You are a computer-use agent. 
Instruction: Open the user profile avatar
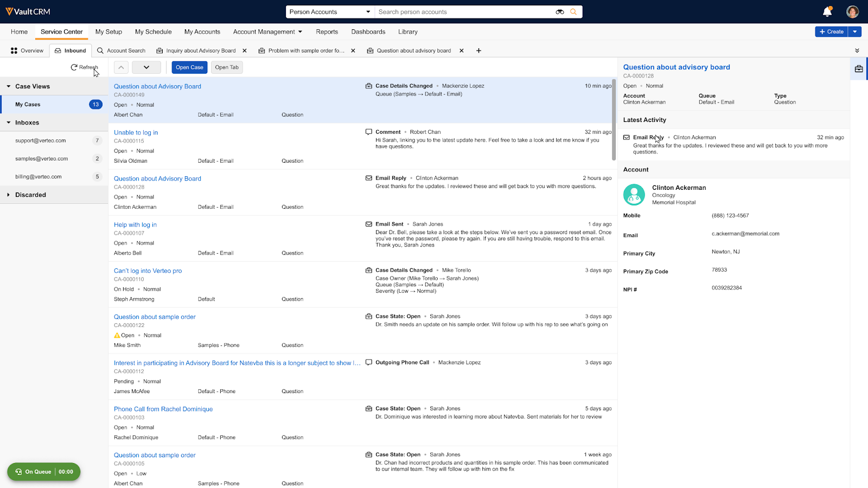click(852, 12)
